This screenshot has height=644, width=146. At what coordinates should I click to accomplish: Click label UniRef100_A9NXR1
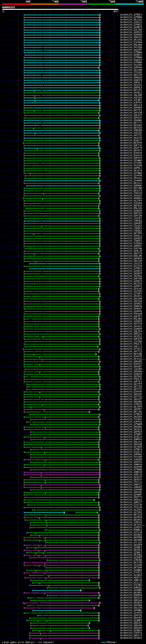pyautogui.click(x=131, y=487)
